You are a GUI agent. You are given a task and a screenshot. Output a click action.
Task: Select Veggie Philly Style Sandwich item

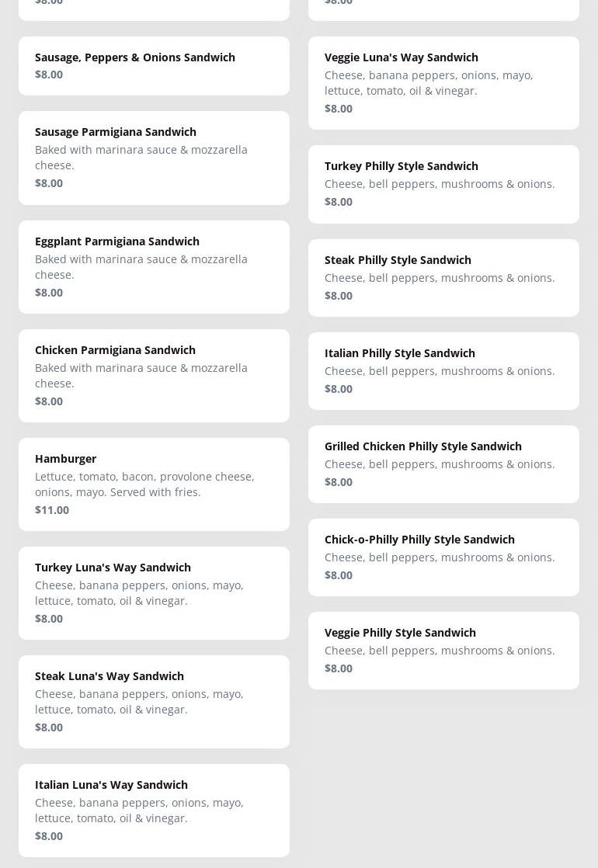pyautogui.click(x=443, y=651)
